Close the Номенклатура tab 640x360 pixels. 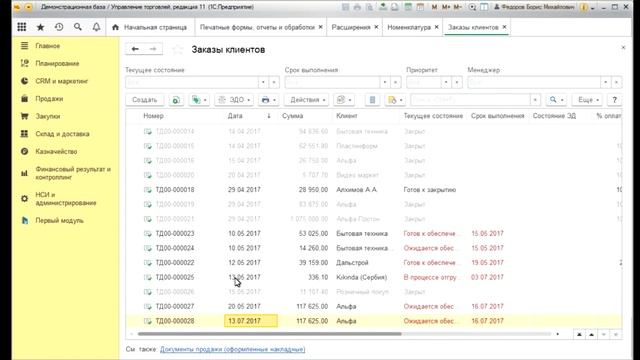[x=437, y=27]
